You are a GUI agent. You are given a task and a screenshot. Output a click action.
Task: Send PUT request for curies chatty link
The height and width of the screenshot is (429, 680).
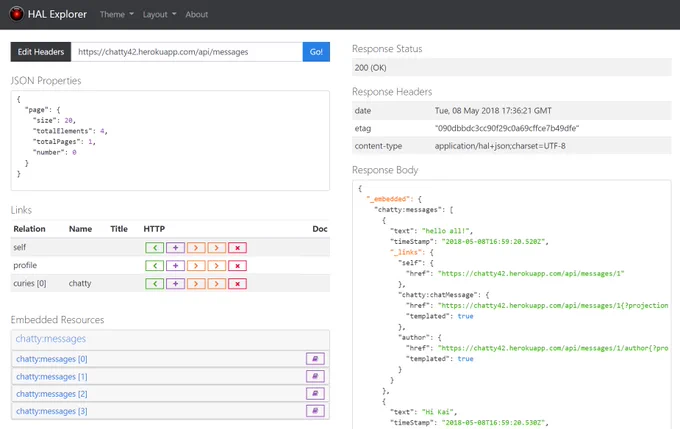pyautogui.click(x=196, y=284)
